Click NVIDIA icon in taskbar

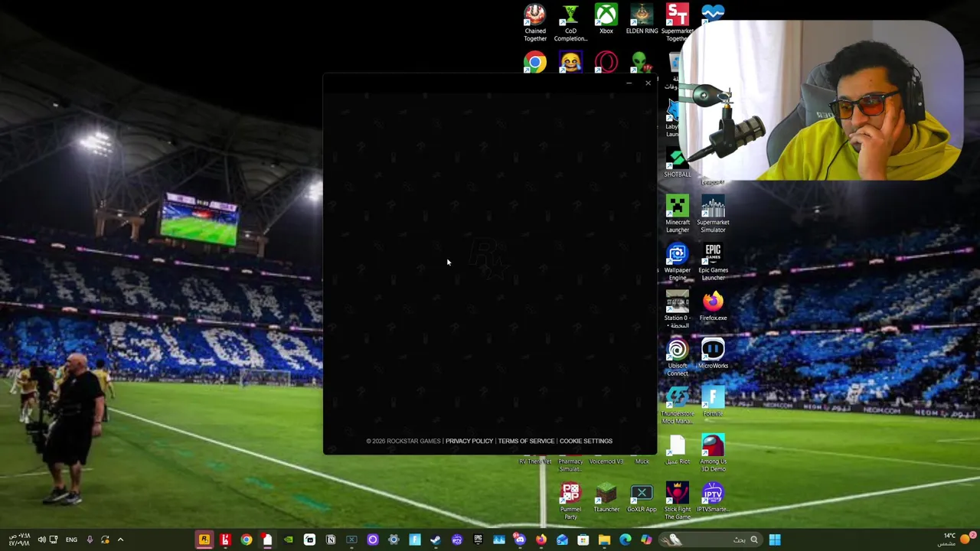point(289,540)
